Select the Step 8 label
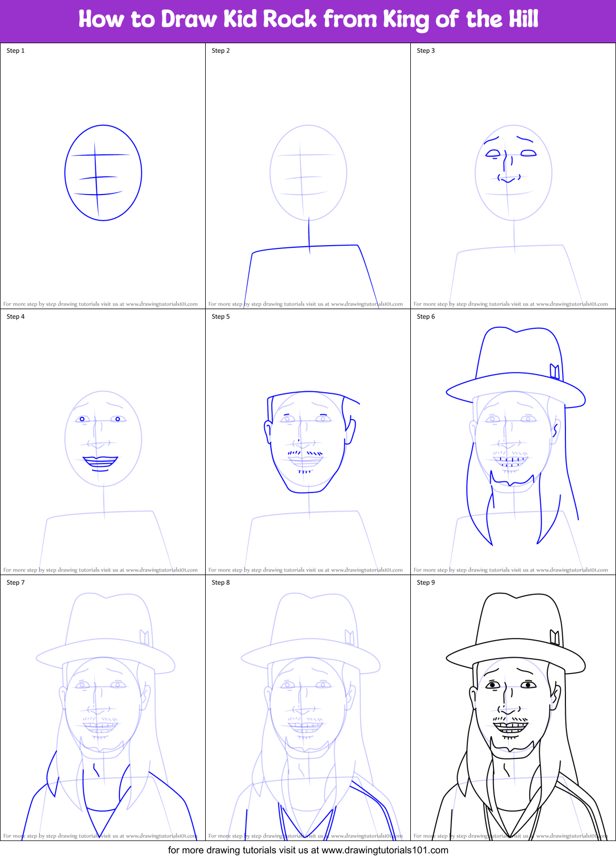The image size is (616, 857). tap(221, 583)
